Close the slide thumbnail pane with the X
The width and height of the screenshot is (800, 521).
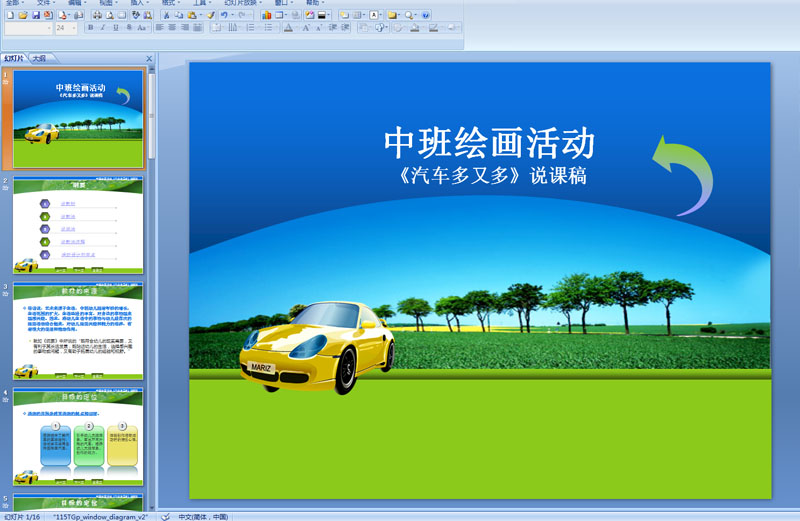149,59
